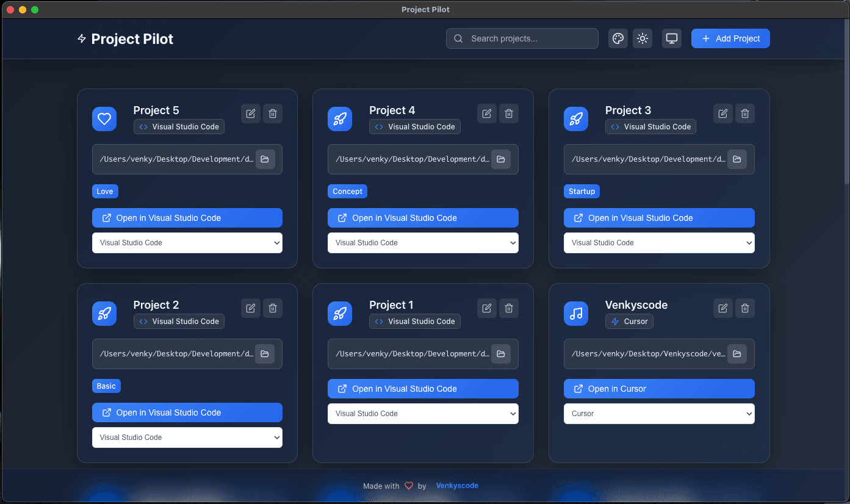Expand Venkyscode Cursor editor dropdown
The height and width of the screenshot is (504, 850).
(659, 414)
